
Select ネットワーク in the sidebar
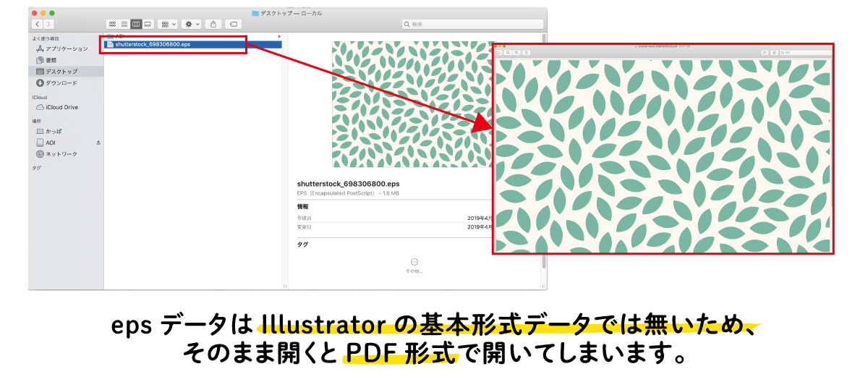click(x=61, y=154)
